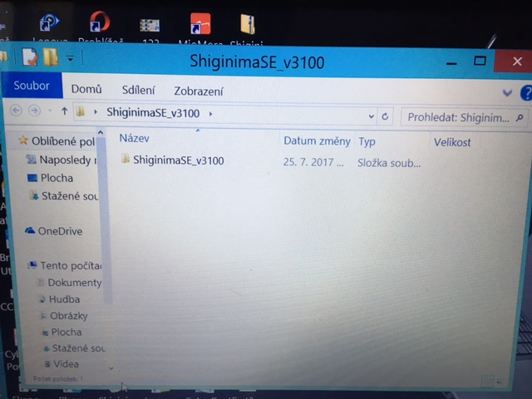Click ShiginimaSE_v3100 in the address bar
The height and width of the screenshot is (399, 532).
153,113
